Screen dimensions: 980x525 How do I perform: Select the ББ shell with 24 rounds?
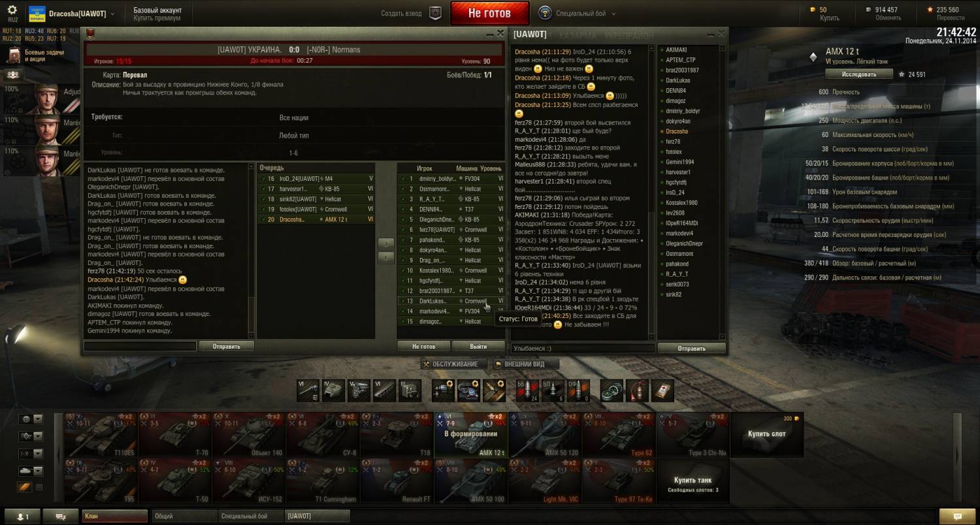coord(527,390)
